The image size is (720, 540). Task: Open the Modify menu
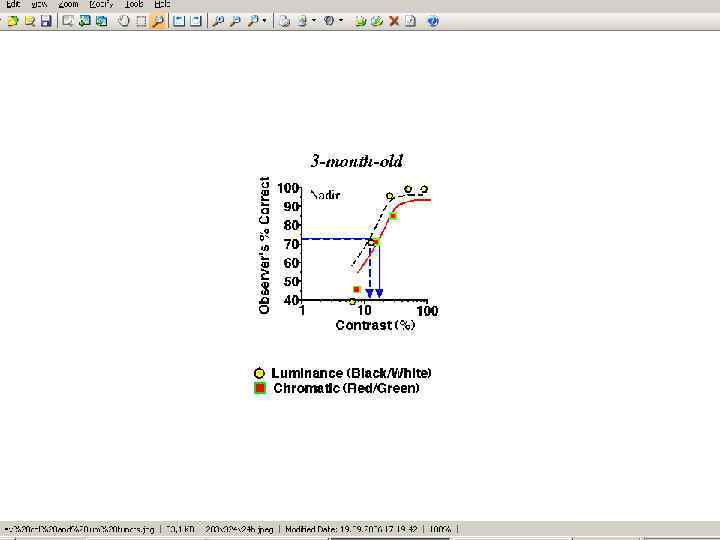pos(101,4)
